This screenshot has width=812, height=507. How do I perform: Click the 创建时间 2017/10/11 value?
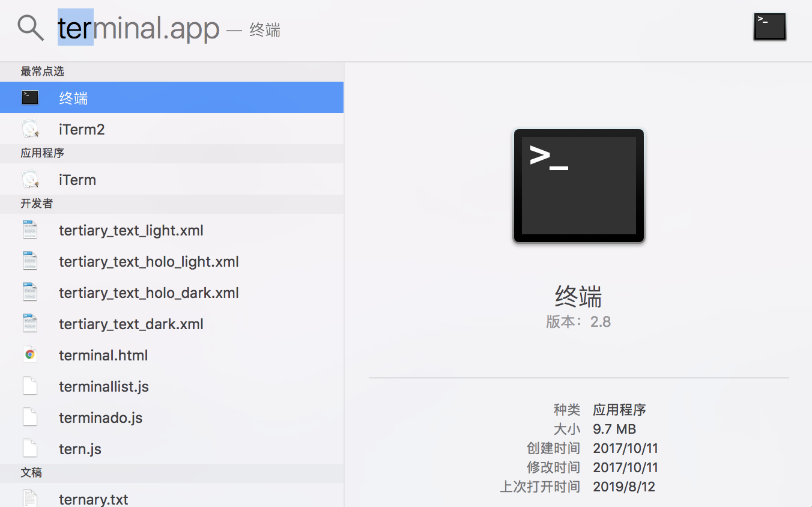[625, 448]
